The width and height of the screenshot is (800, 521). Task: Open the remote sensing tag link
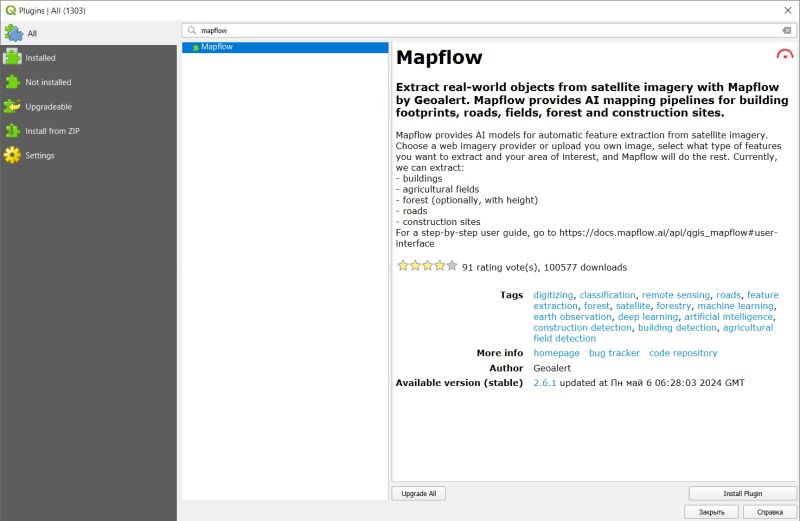tap(676, 295)
